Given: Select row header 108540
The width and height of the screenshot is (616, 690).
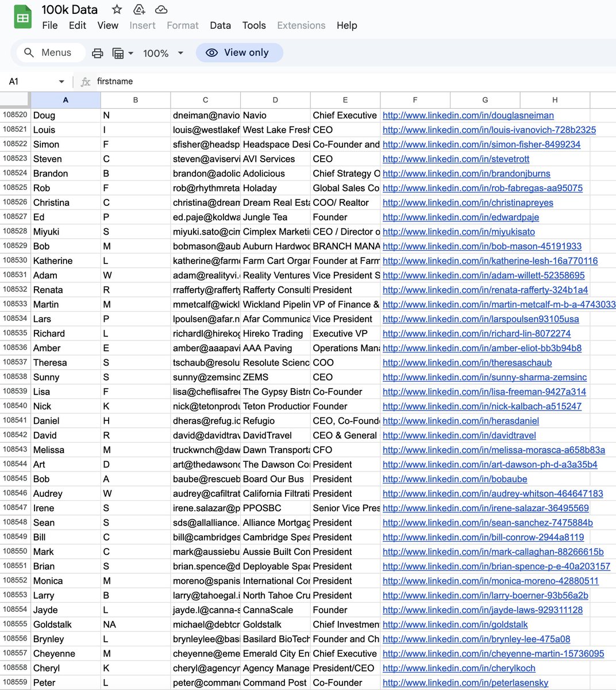Looking at the screenshot, I should [x=15, y=406].
